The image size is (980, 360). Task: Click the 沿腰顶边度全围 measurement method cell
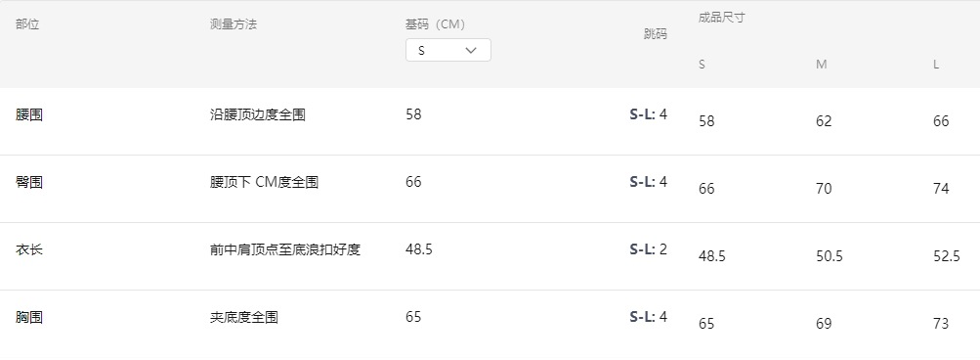point(258,114)
